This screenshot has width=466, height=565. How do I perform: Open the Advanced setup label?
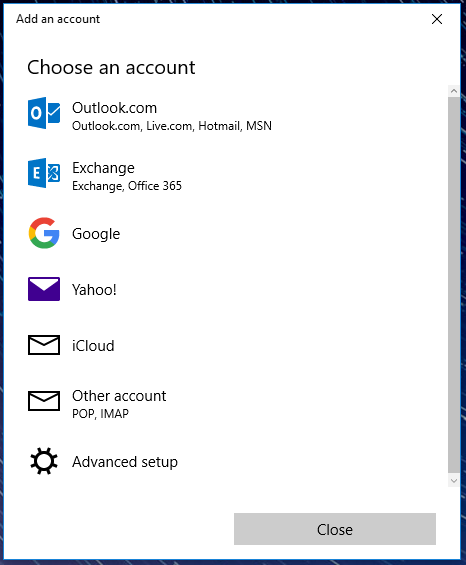pyautogui.click(x=125, y=462)
